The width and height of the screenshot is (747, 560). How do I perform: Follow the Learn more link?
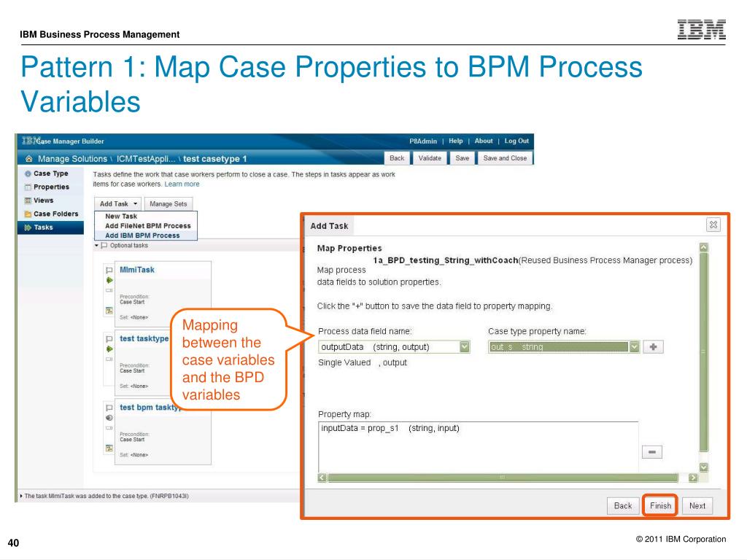pos(182,184)
